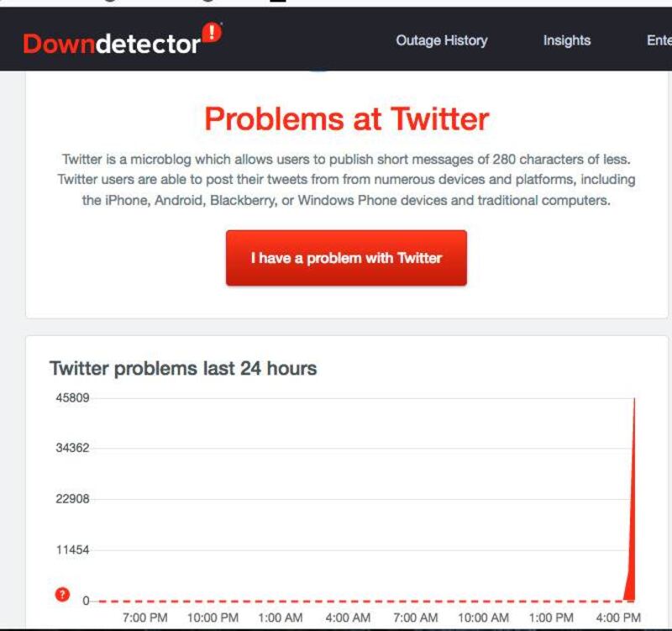
Task: Click the Problems at Twitter heading
Action: pos(347,118)
